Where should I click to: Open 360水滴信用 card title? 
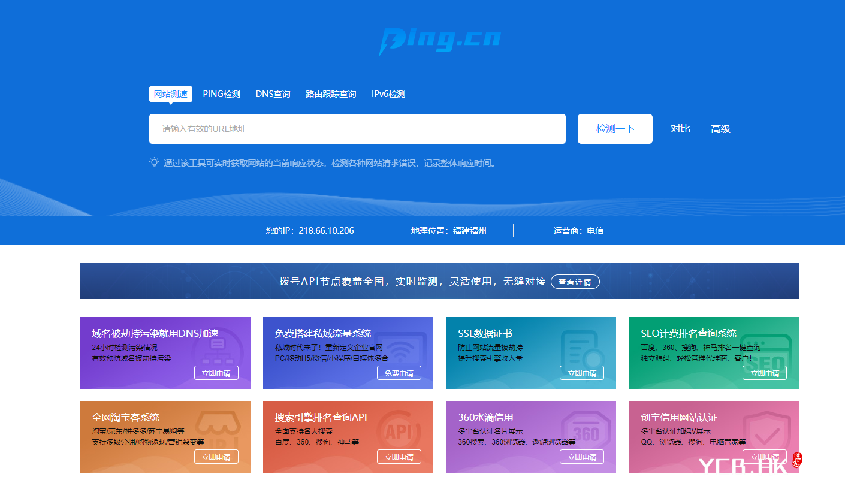tap(485, 417)
